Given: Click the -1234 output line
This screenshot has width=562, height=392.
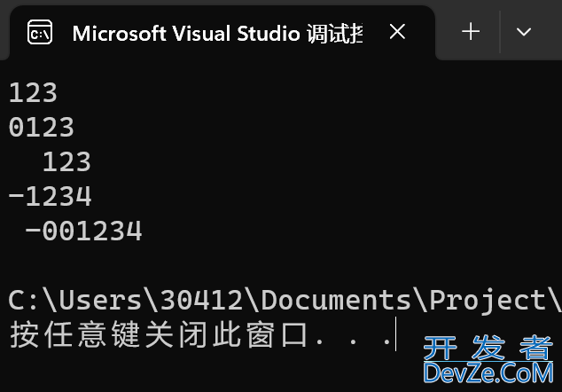Looking at the screenshot, I should [x=50, y=196].
